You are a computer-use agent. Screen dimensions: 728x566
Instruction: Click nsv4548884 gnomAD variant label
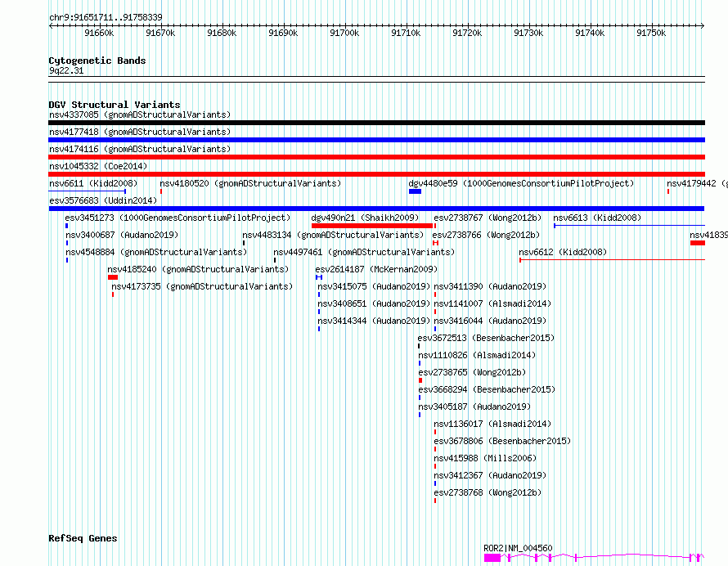pyautogui.click(x=156, y=252)
